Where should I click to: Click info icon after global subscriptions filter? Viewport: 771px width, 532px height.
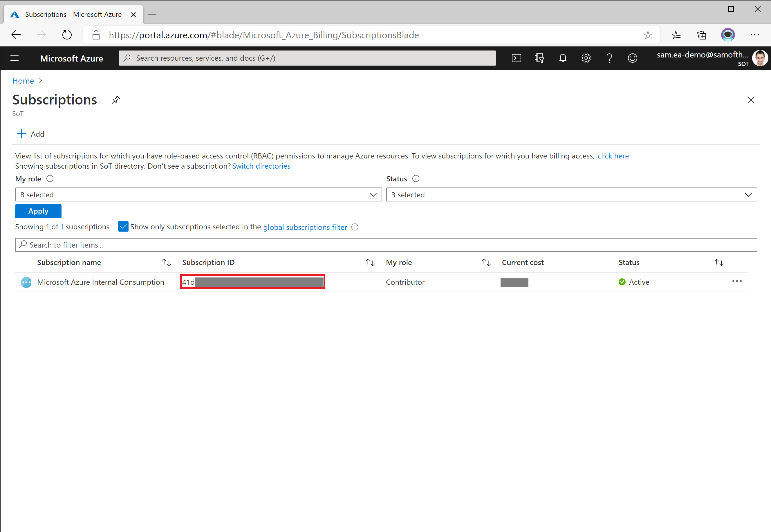coord(355,227)
